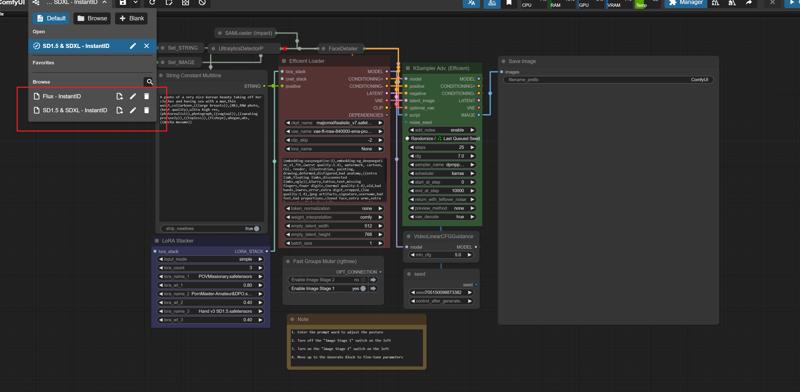Click the refresh icon in top toolbar
Image resolution: width=800 pixels, height=392 pixels.
pyautogui.click(x=152, y=3)
